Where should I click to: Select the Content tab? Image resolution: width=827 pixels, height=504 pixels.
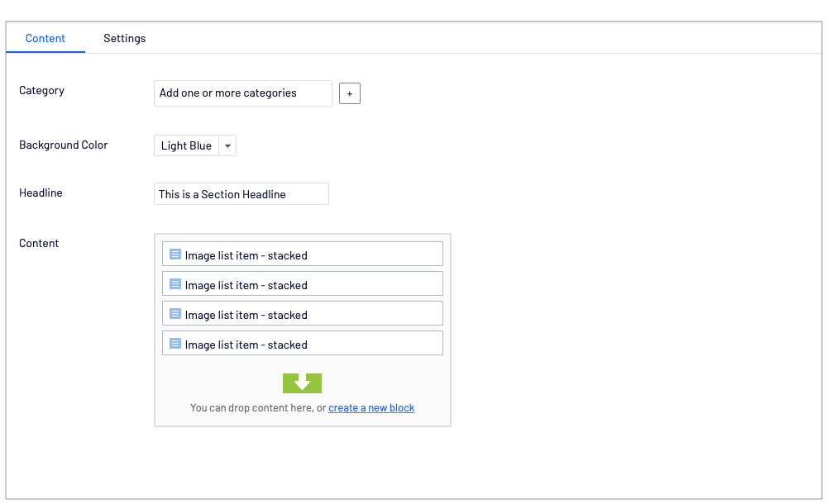[45, 38]
